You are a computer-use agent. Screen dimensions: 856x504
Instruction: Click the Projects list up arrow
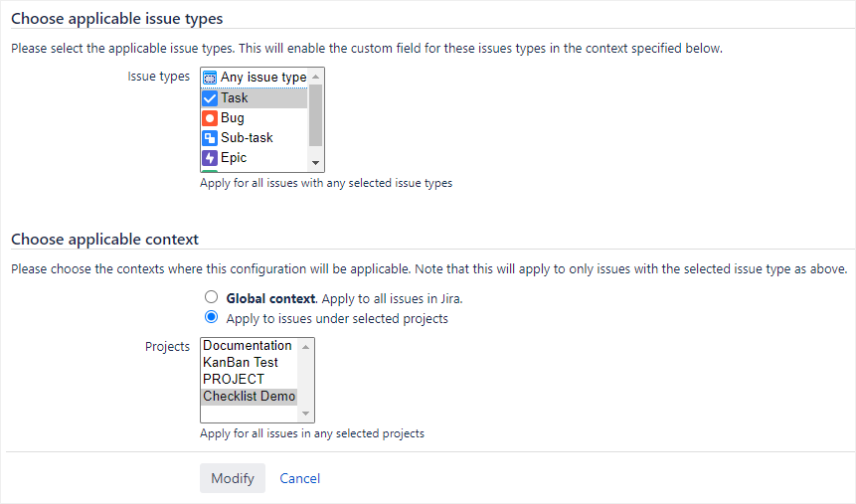pyautogui.click(x=306, y=346)
